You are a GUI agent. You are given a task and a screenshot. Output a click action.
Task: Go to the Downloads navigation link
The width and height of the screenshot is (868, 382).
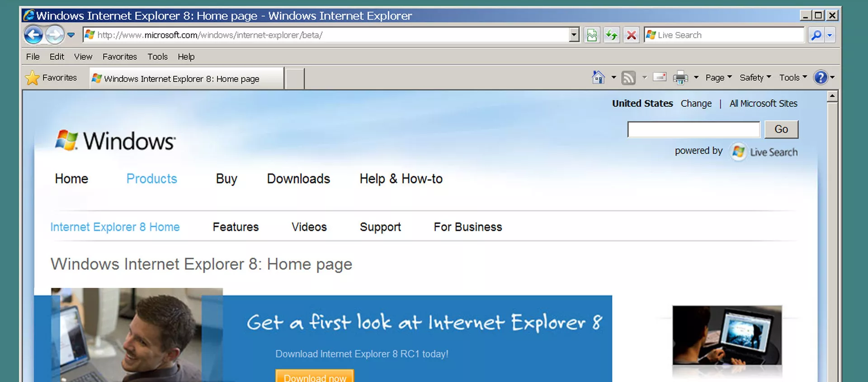[x=298, y=179]
